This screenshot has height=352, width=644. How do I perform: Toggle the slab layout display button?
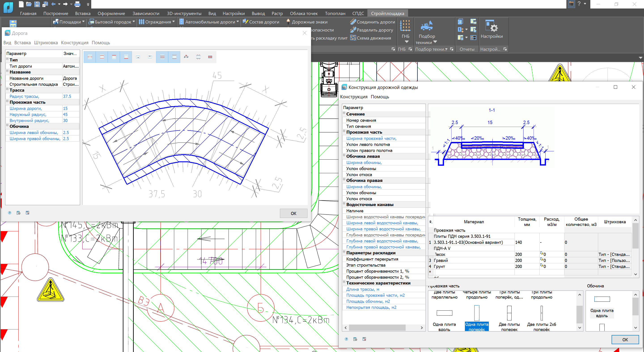[x=210, y=57]
